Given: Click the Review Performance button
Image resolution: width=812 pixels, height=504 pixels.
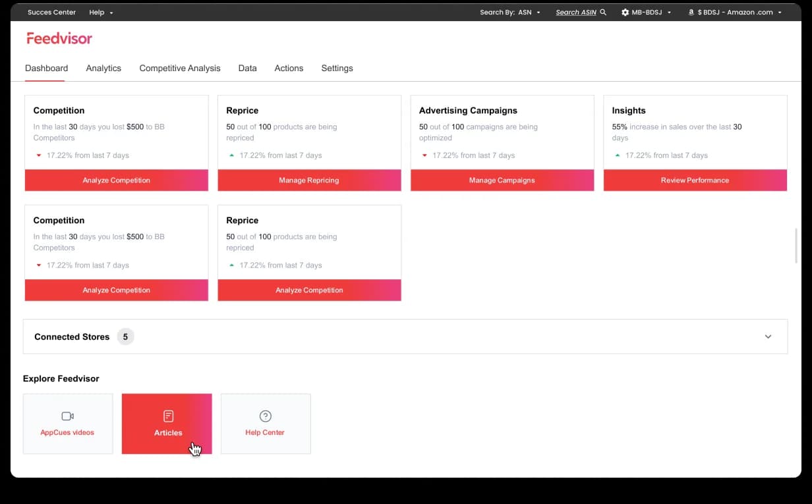Looking at the screenshot, I should tap(695, 181).
